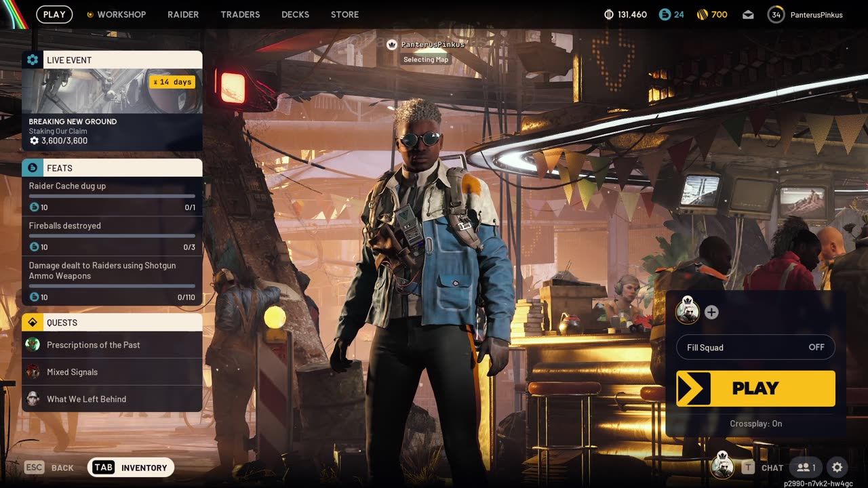
Task: Open PanterusPinkus profile name
Action: (x=816, y=15)
